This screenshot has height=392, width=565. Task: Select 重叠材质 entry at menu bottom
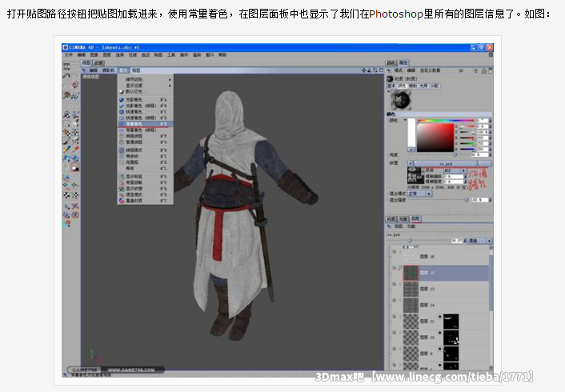point(146,201)
